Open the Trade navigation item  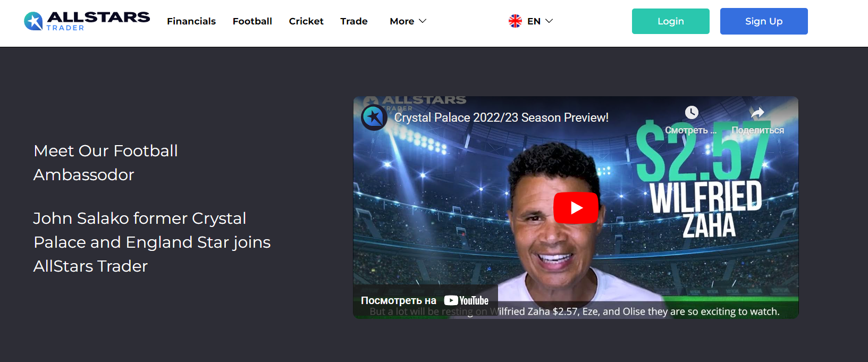click(354, 21)
